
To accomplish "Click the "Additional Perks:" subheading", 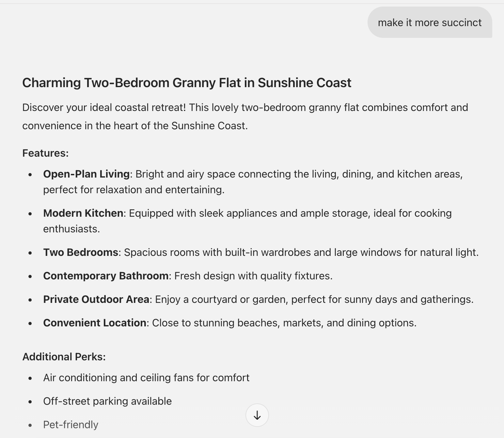I will pos(64,357).
